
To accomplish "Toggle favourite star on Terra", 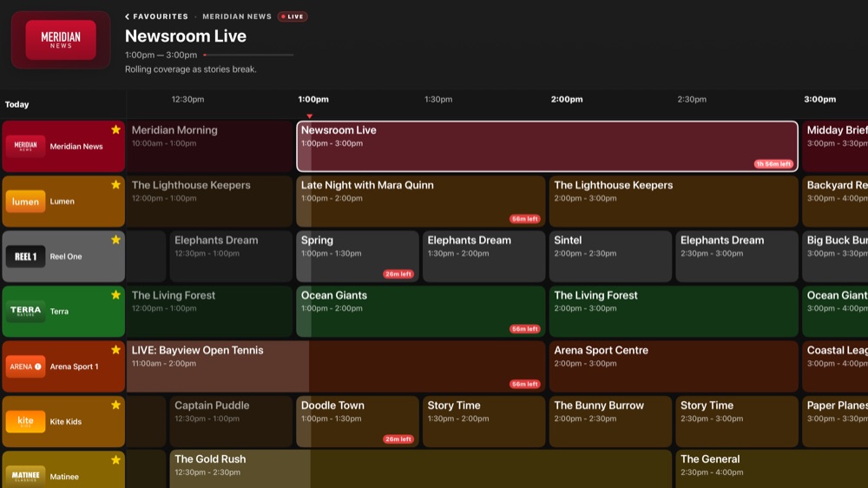I will [x=115, y=294].
